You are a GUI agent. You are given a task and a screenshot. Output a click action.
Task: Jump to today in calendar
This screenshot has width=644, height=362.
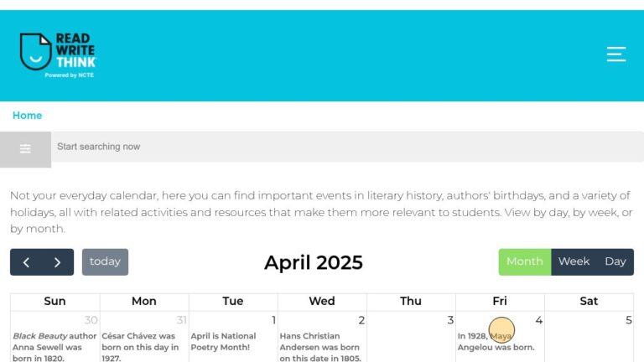(x=105, y=261)
